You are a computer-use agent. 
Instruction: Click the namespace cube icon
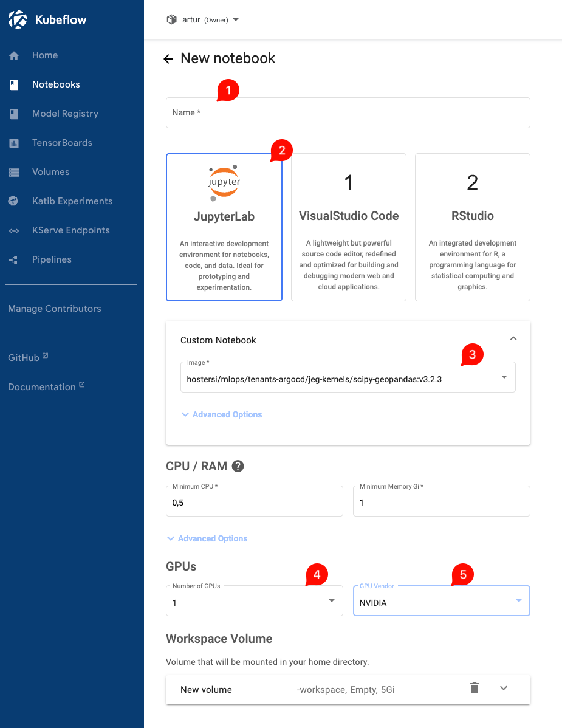coord(172,19)
